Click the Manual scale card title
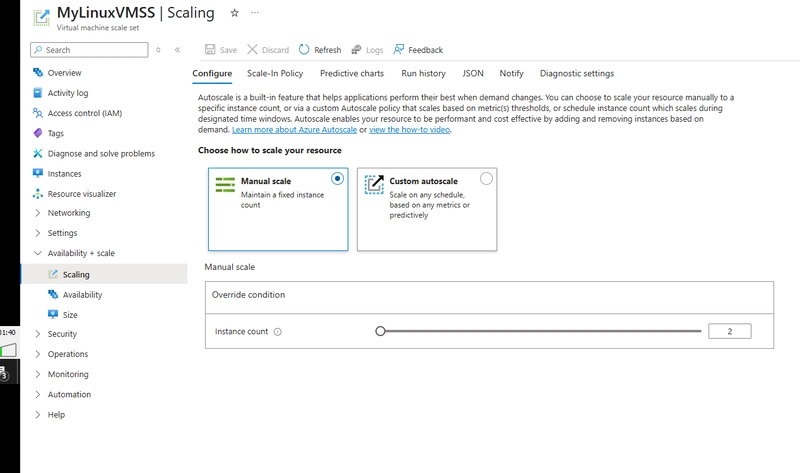 coord(266,181)
